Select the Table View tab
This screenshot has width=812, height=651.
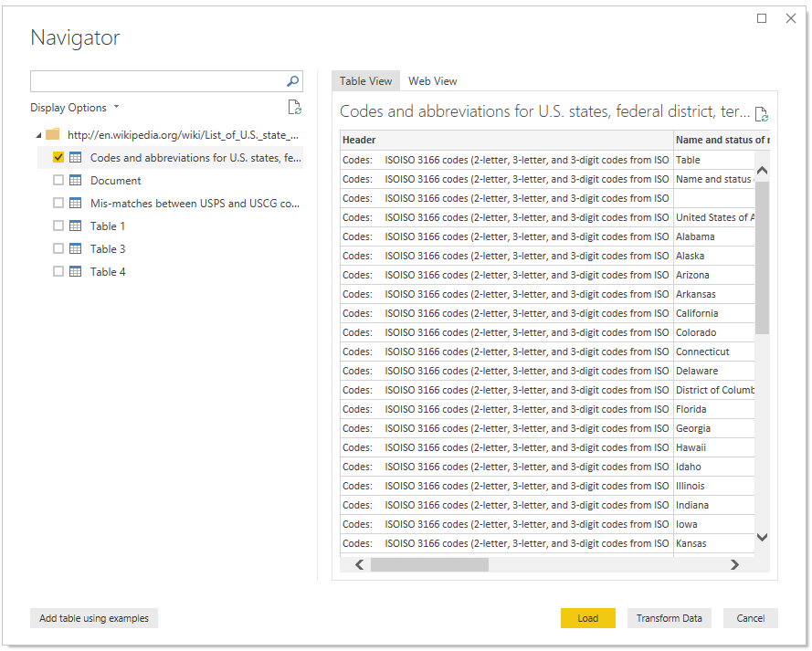[x=365, y=81]
